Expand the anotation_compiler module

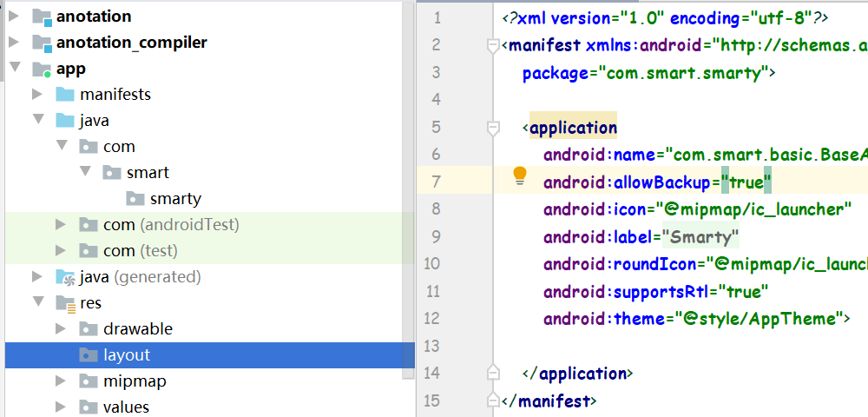(14, 42)
